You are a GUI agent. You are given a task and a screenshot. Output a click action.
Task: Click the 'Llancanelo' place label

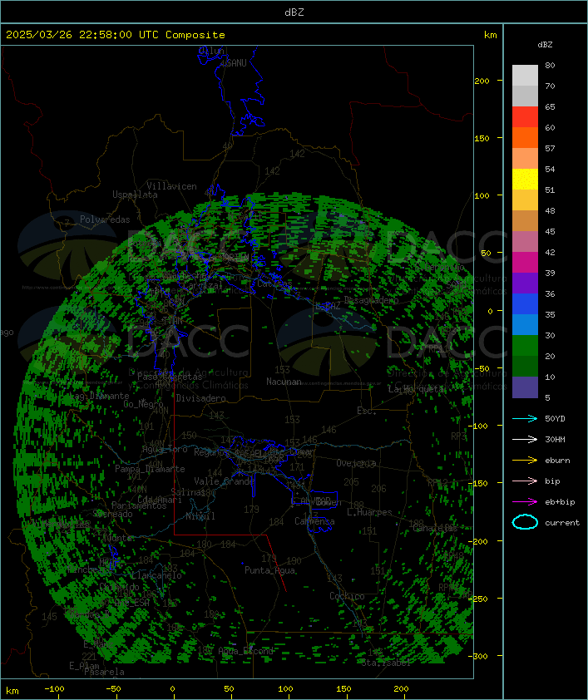(156, 575)
